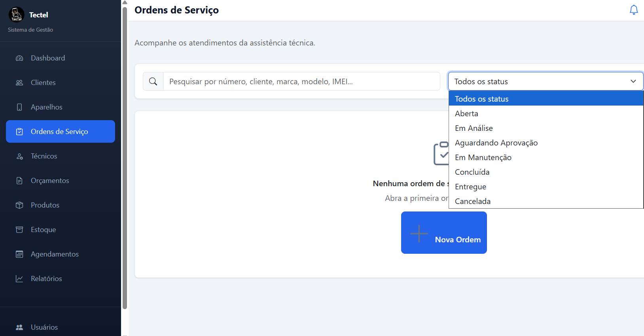
Task: Click the Tectel logo avatar
Action: pos(16,15)
